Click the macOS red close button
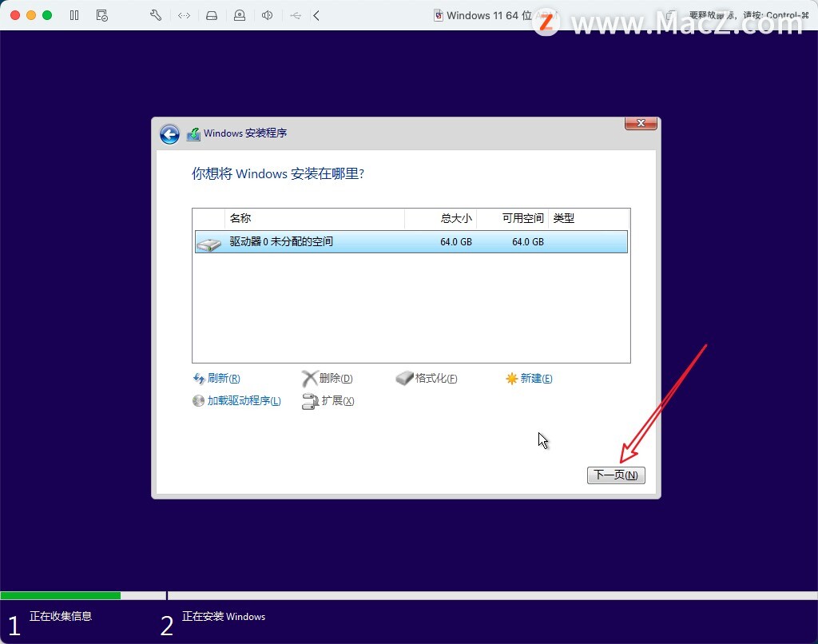This screenshot has height=644, width=818. pyautogui.click(x=15, y=15)
